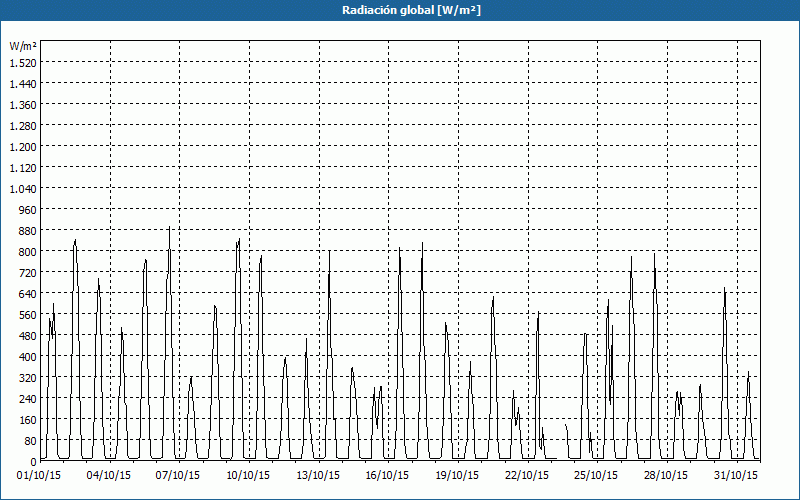
Task: Select the 800 y-axis label
Action: [28, 252]
